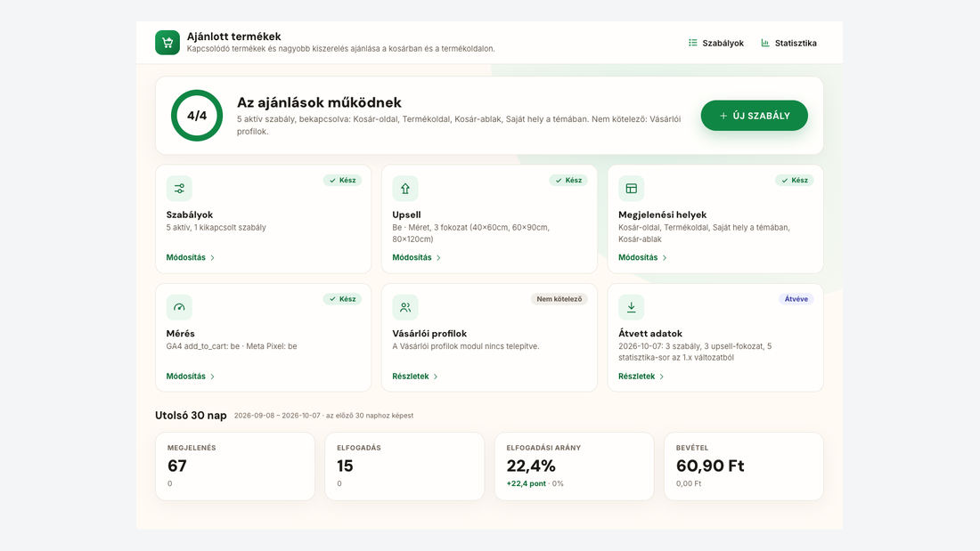Click layout icon on Megjelenési helyek card
Viewport: 980px width, 551px height.
(632, 189)
